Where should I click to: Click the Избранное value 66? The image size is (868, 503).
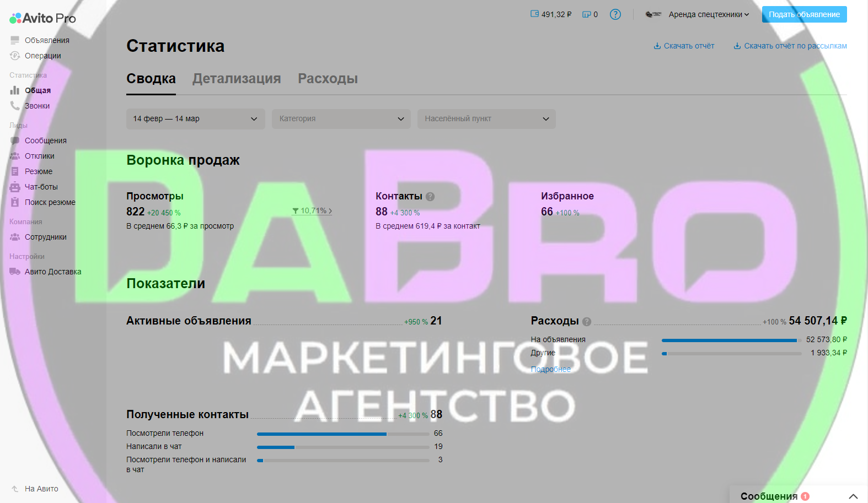click(x=547, y=212)
